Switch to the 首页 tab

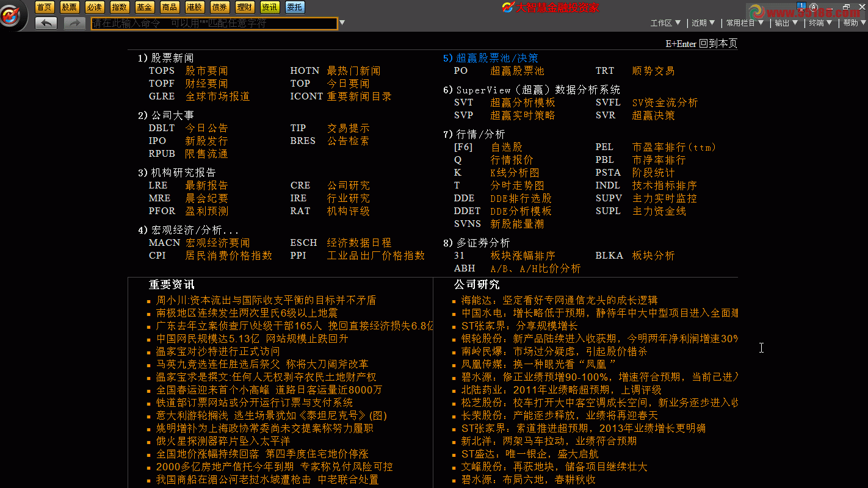pos(45,7)
